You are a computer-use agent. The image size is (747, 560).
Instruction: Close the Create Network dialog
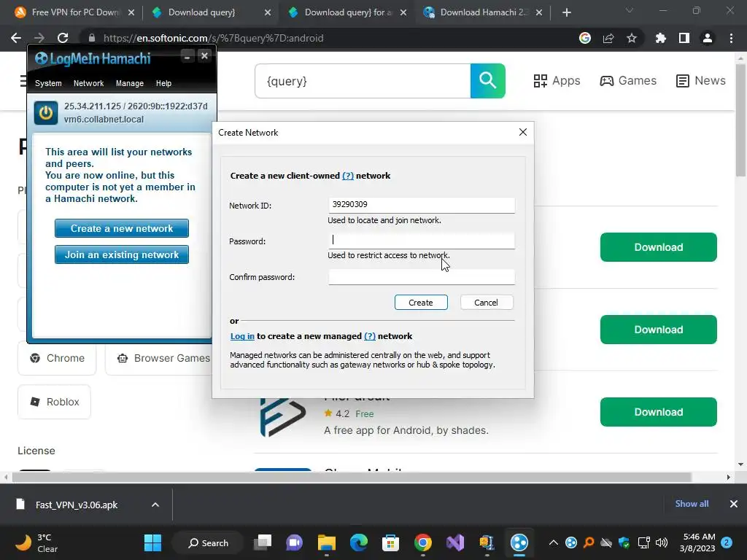coord(522,132)
